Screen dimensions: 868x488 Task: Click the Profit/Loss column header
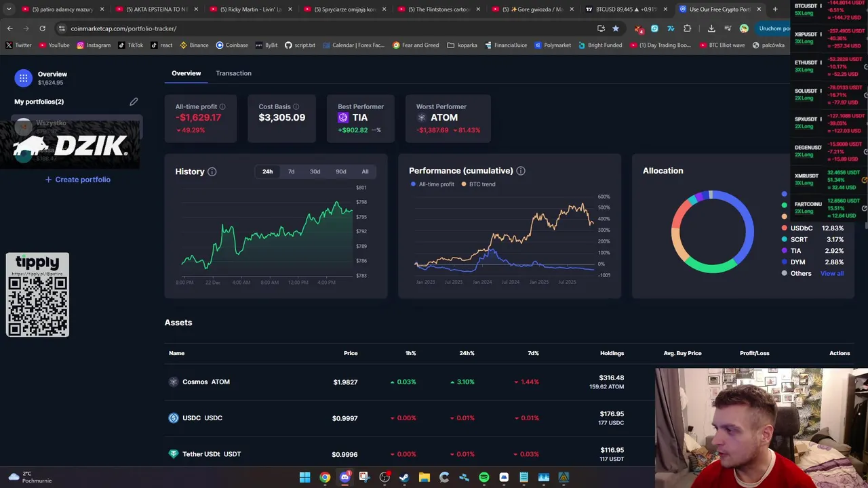pos(754,353)
